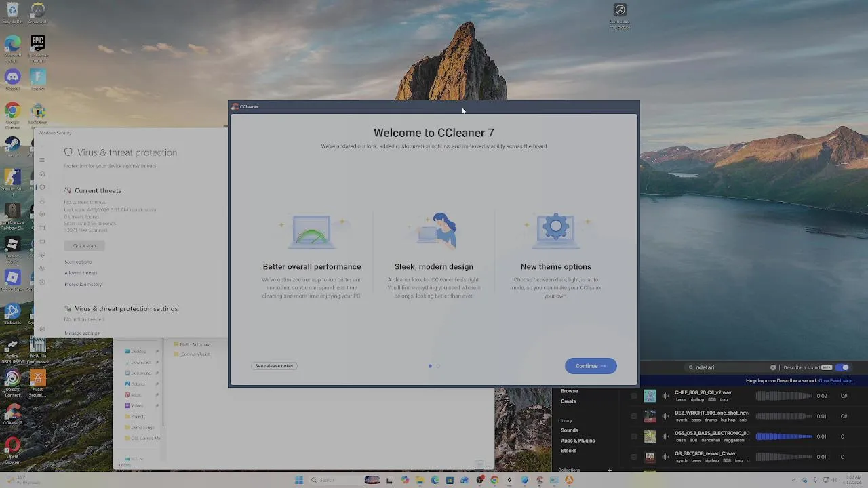Screen dimensions: 868x488
Task: Open Manage settings link in Windows Security
Action: coord(81,333)
